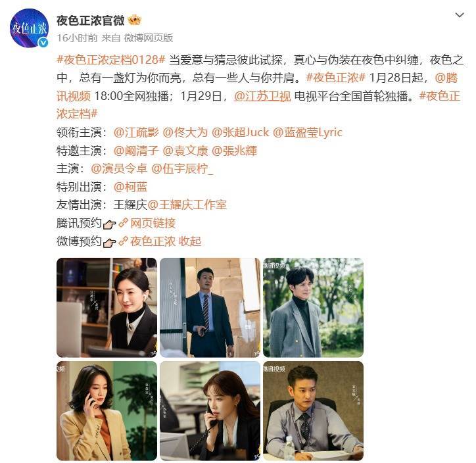Click the blue verified badge on the avatar
The height and width of the screenshot is (463, 476).
tap(43, 43)
